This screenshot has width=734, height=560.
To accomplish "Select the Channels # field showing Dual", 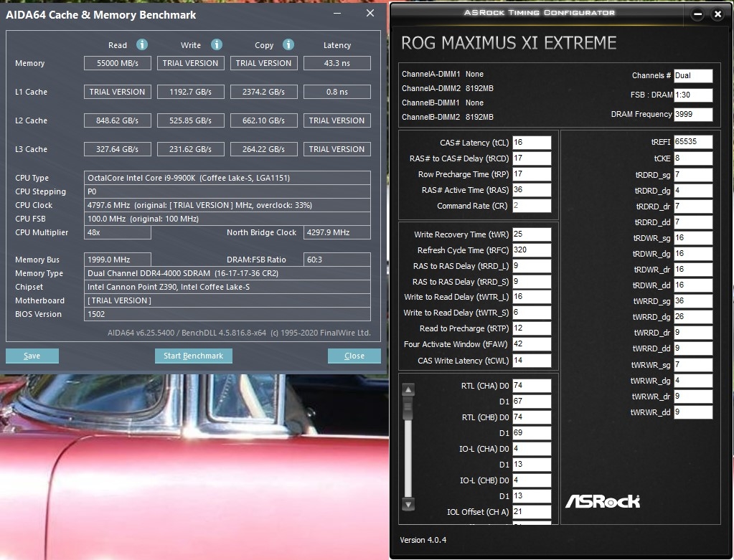I will tap(693, 76).
